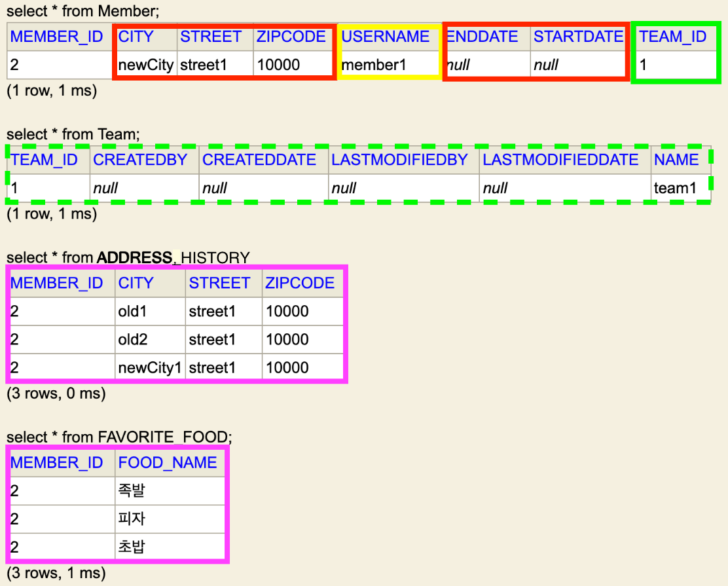The height and width of the screenshot is (586, 728).
Task: Click the LASTMODIFIEDBY column header
Action: (399, 160)
